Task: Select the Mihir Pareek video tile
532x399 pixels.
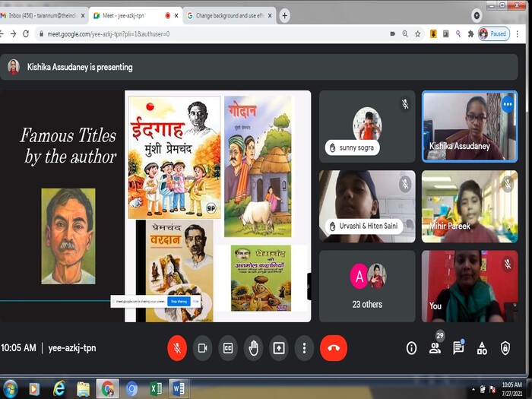Action: [470, 206]
